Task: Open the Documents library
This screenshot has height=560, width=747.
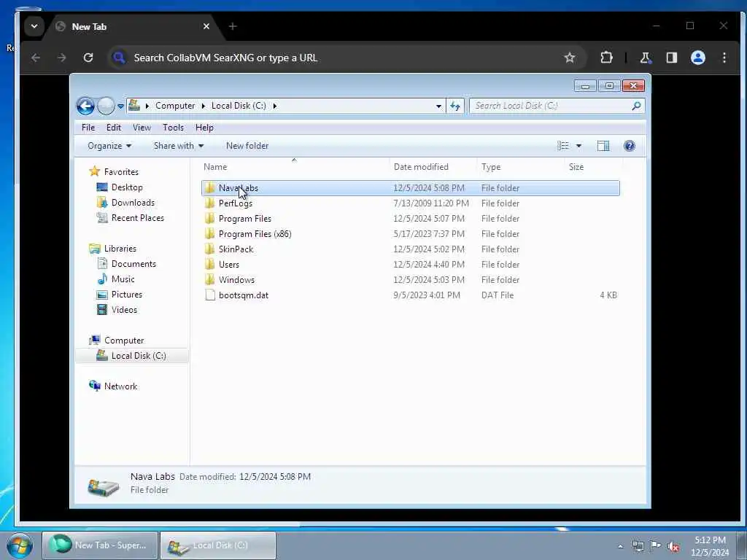Action: click(133, 264)
